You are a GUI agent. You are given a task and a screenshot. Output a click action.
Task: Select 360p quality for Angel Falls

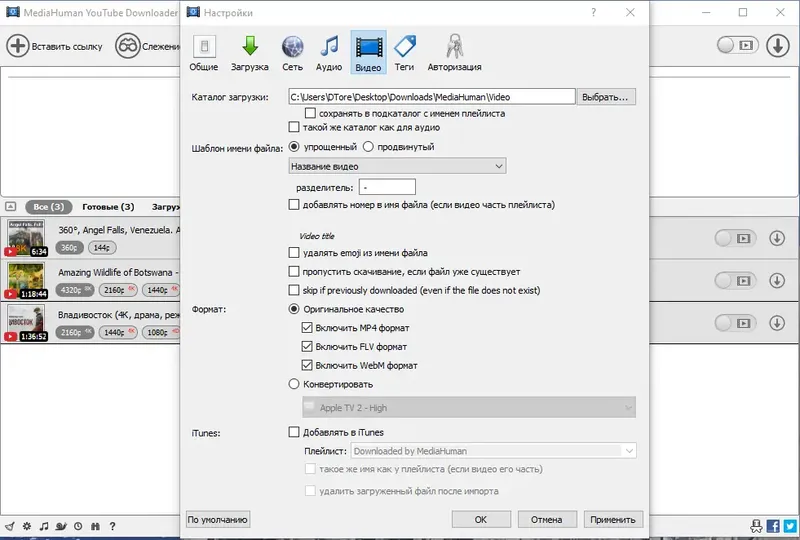(70, 248)
